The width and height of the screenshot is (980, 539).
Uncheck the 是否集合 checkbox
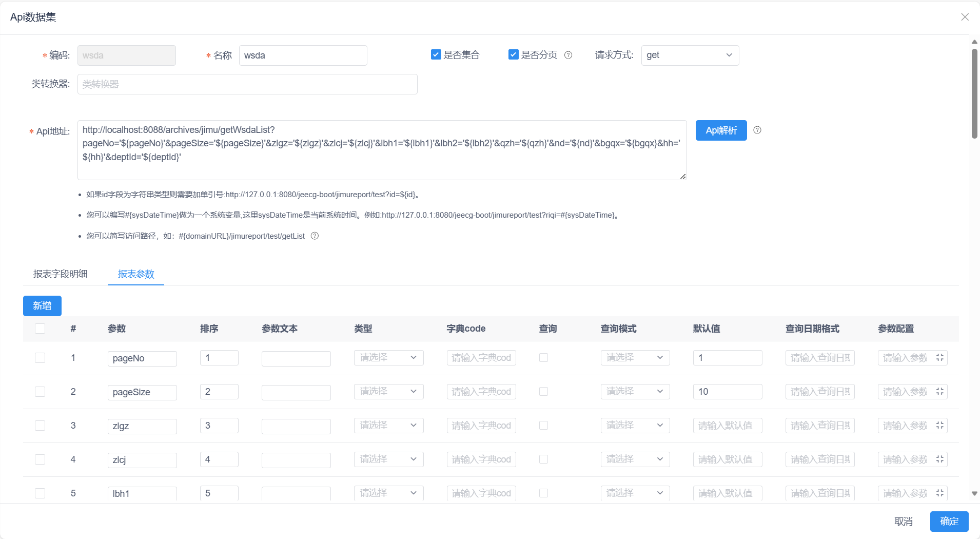coord(436,54)
